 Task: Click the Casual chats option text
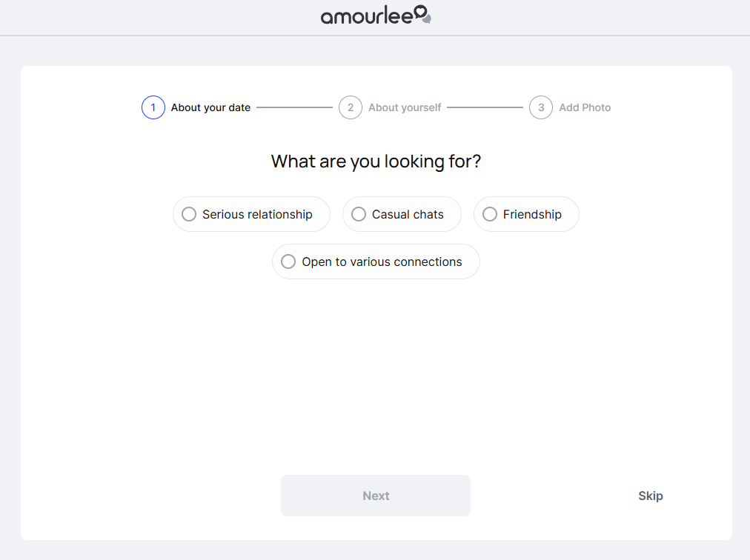tap(408, 214)
